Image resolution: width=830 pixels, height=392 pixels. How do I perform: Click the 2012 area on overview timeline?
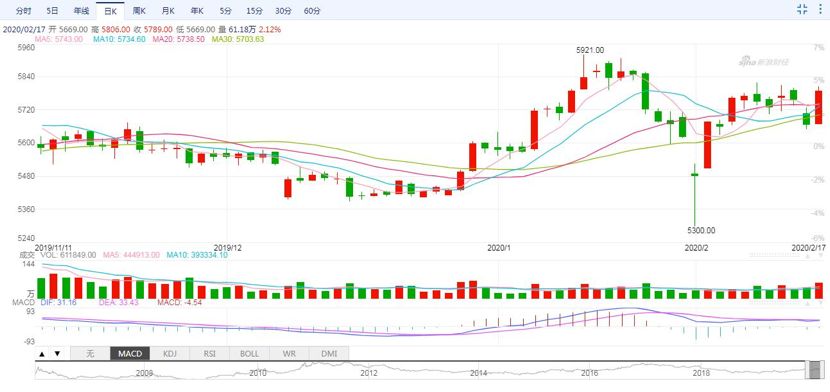(368, 373)
